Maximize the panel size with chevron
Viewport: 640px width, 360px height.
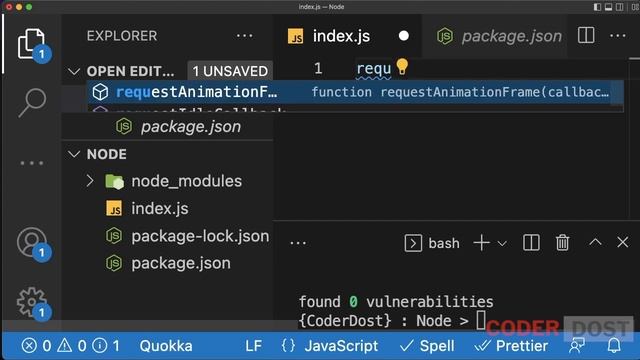pos(595,242)
